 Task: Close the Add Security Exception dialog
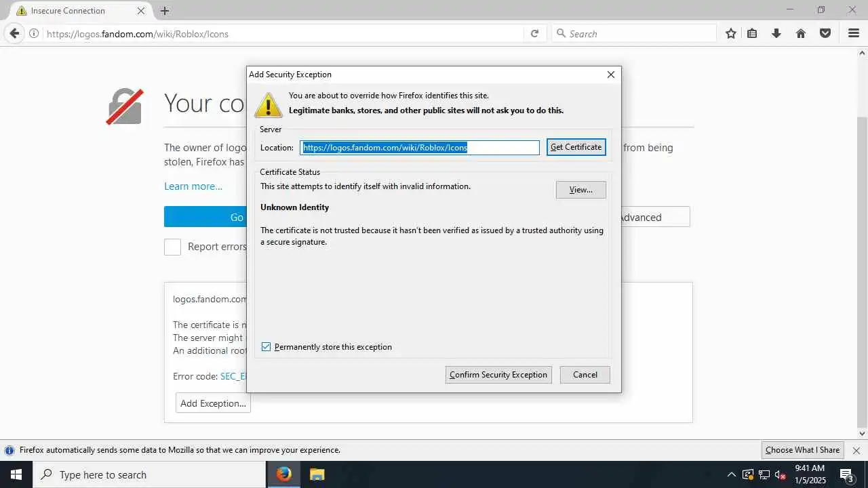pos(610,75)
